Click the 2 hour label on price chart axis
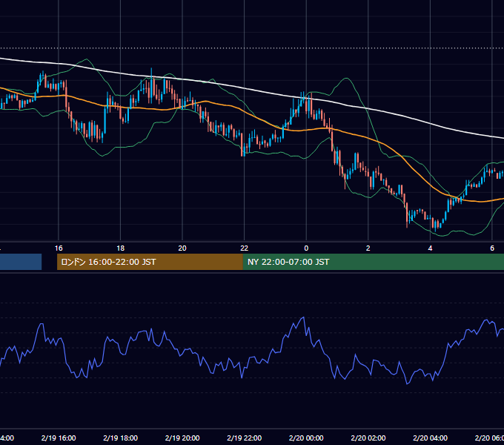The image size is (504, 445). click(368, 248)
